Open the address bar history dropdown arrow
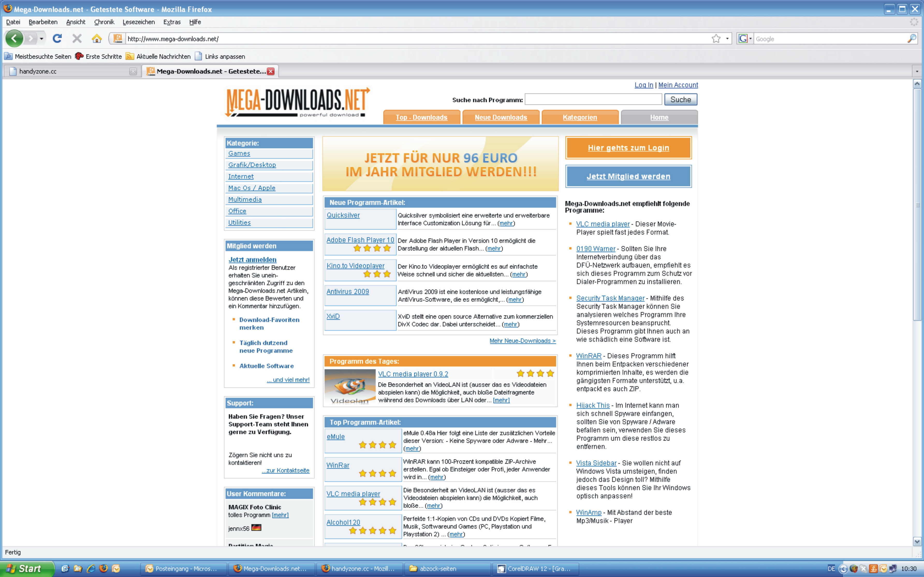The width and height of the screenshot is (924, 577). point(727,39)
